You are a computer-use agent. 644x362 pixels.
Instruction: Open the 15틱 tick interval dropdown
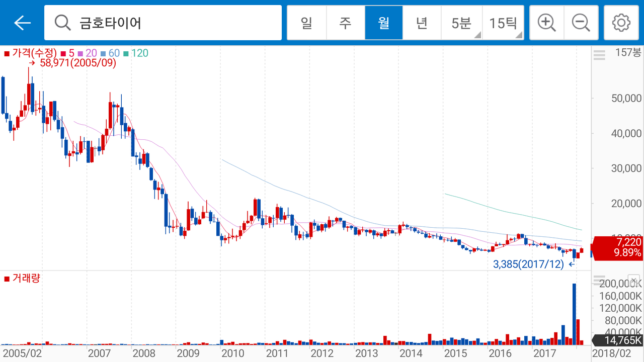(x=503, y=23)
